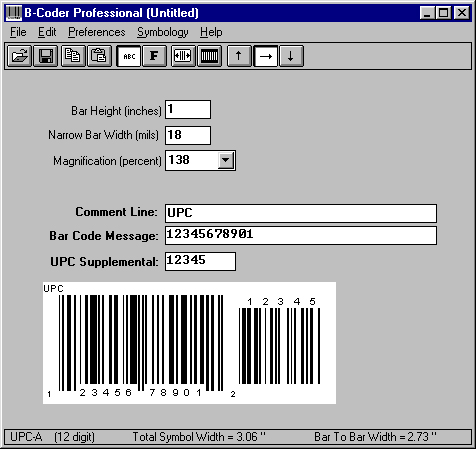This screenshot has width=476, height=449.
Task: Click the 'Bar Code Message:' label
Action: [104, 236]
